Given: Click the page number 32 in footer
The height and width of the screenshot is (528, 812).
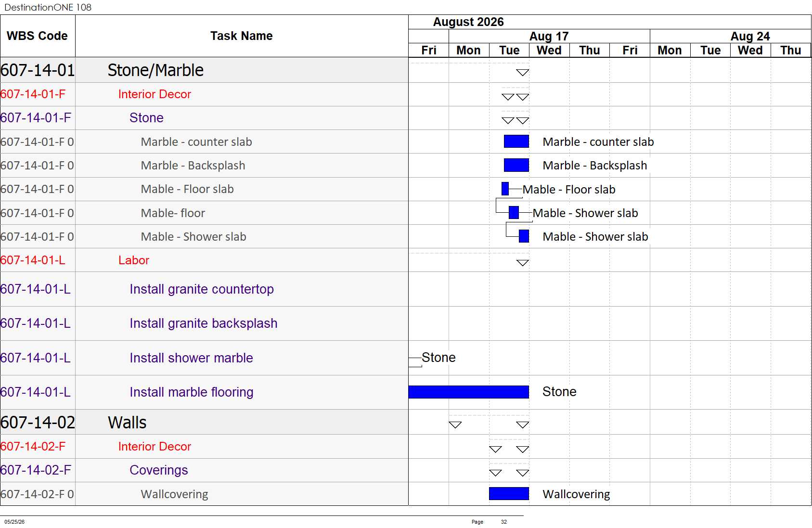Looking at the screenshot, I should (504, 522).
